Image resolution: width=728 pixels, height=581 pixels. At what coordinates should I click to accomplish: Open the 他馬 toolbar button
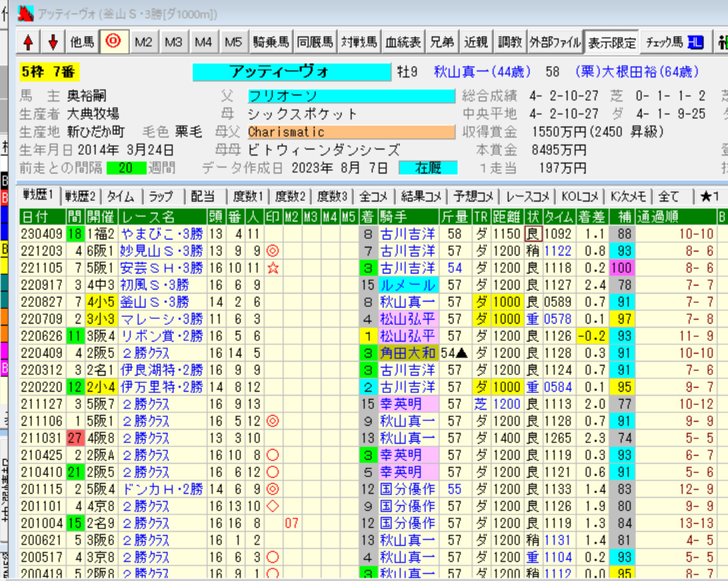pyautogui.click(x=82, y=42)
